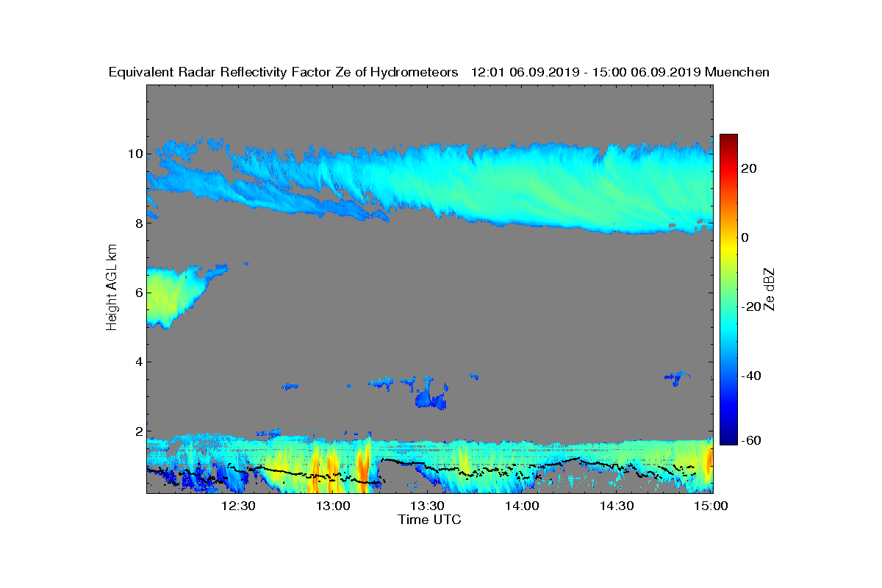The width and height of the screenshot is (882, 588).
Task: Click the plot title text about Equivalent Radar Reflectivity
Action: (439, 72)
